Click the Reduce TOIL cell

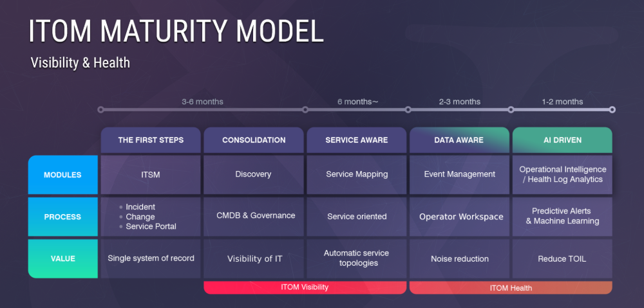(562, 258)
